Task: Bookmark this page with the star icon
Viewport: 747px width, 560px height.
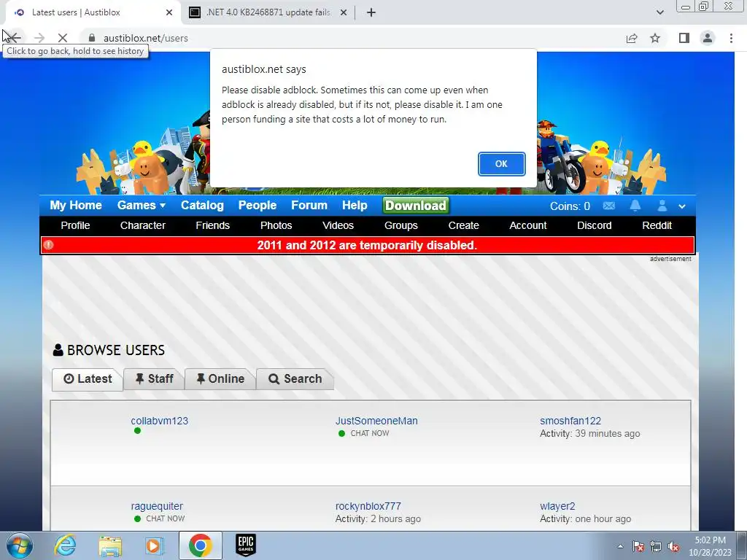Action: [655, 38]
